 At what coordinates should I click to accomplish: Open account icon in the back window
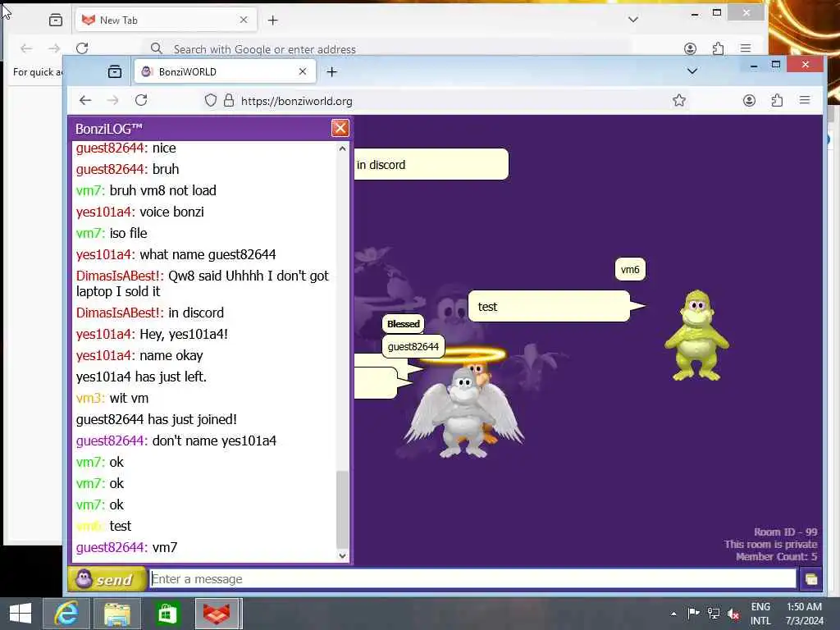690,48
